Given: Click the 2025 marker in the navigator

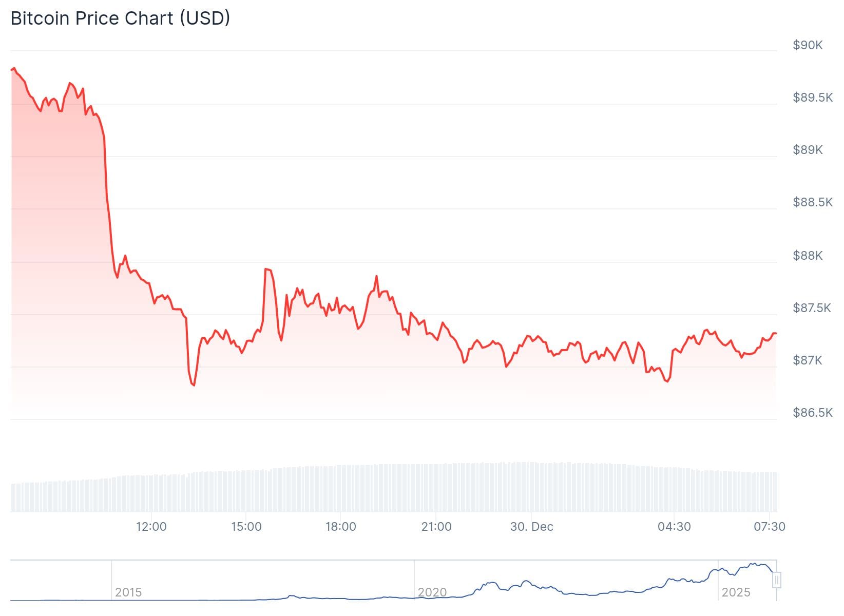Looking at the screenshot, I should click(736, 592).
